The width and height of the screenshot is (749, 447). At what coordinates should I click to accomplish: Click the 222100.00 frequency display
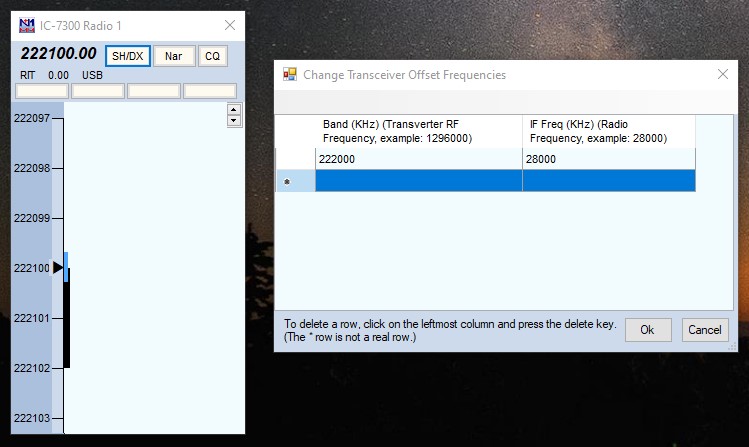(58, 53)
